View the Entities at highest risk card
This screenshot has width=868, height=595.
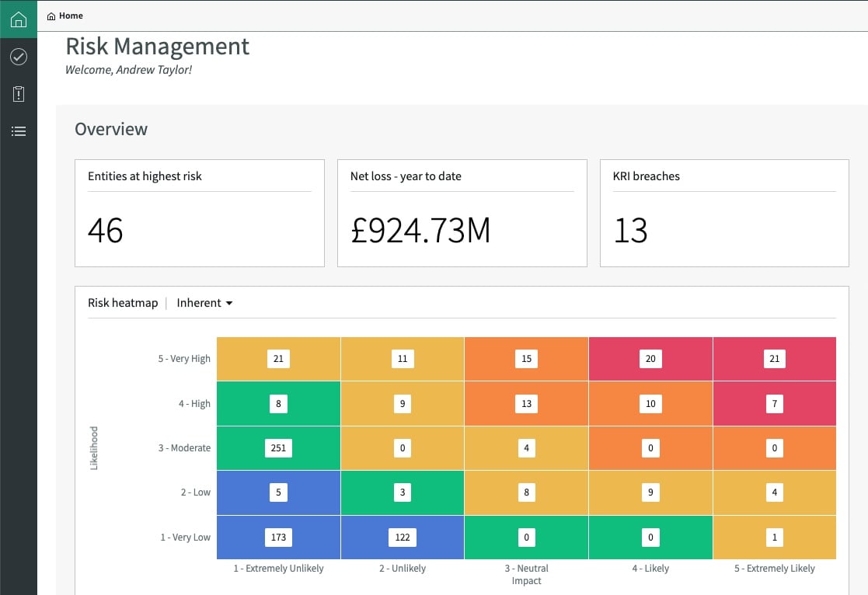[199, 213]
